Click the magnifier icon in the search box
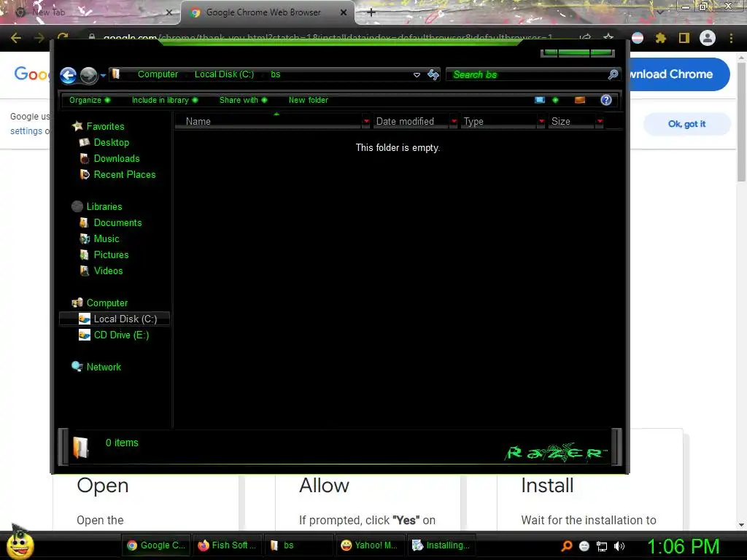The width and height of the screenshot is (747, 560). [x=613, y=74]
